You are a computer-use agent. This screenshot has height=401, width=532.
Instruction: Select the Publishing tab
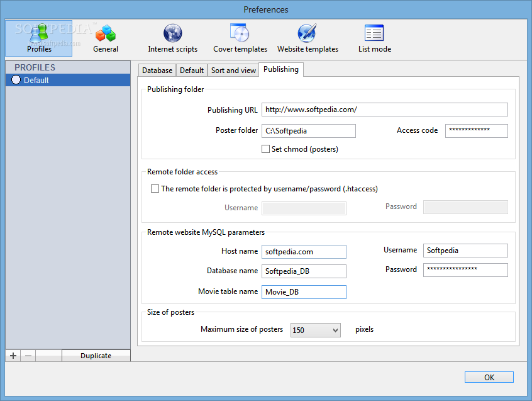coord(281,69)
